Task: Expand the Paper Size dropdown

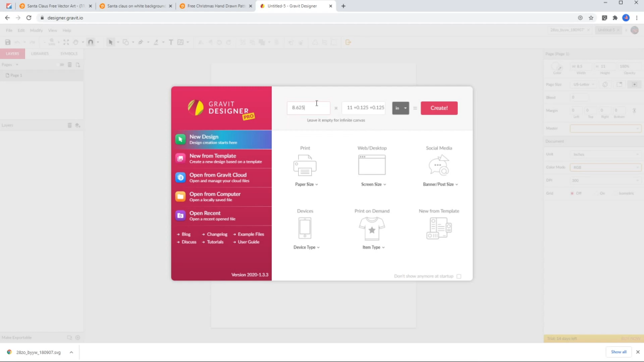Action: tap(306, 185)
